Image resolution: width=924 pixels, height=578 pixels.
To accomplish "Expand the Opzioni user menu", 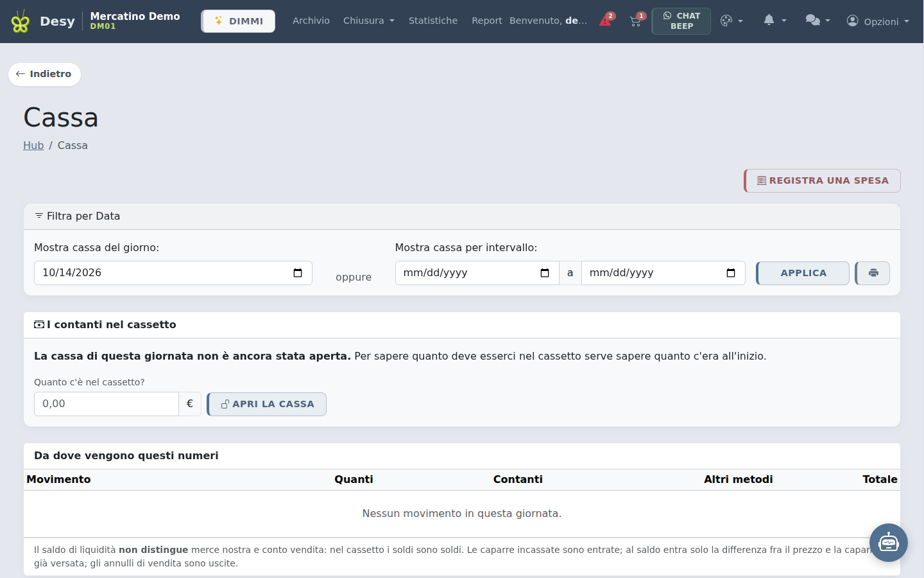I will coord(878,21).
